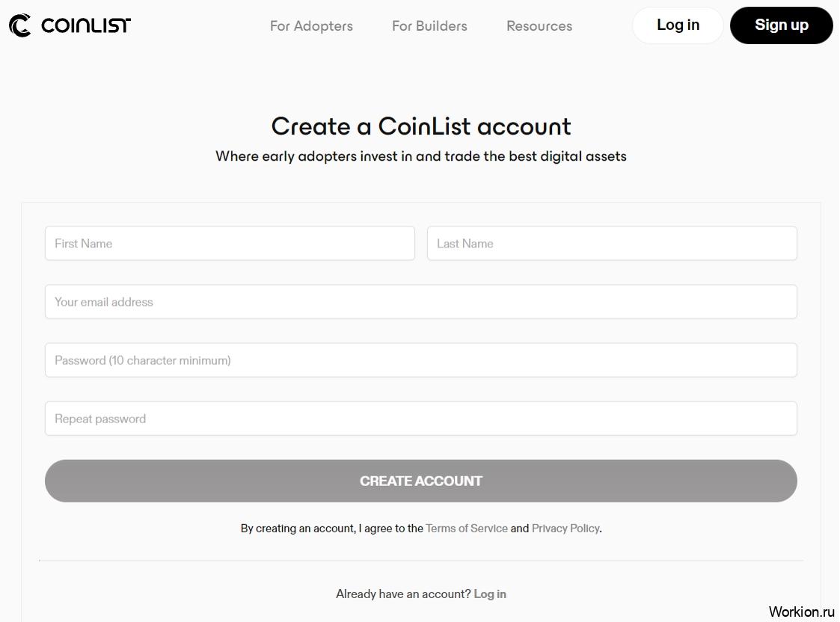Click the Already have an account? text
The width and height of the screenshot is (840, 622).
[403, 594]
